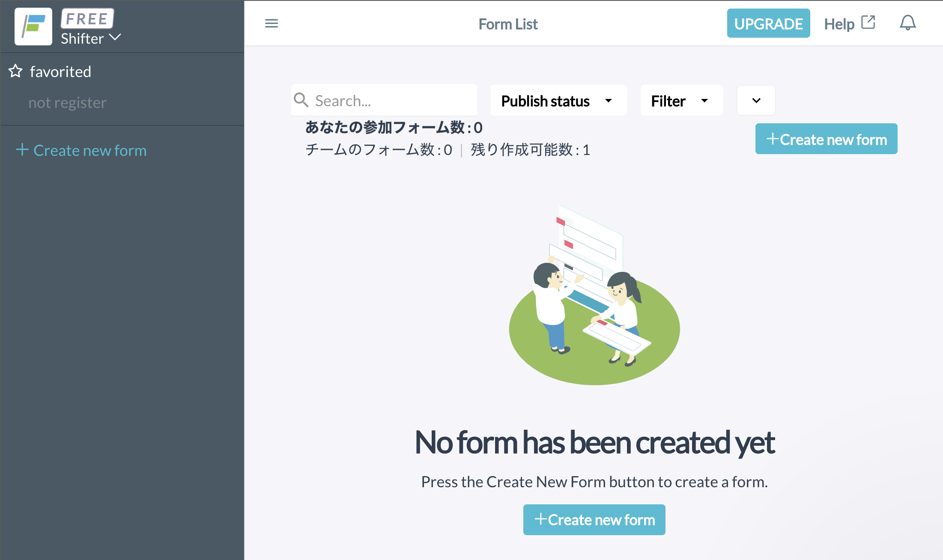Open the Filter dropdown
943x560 pixels.
[681, 101]
